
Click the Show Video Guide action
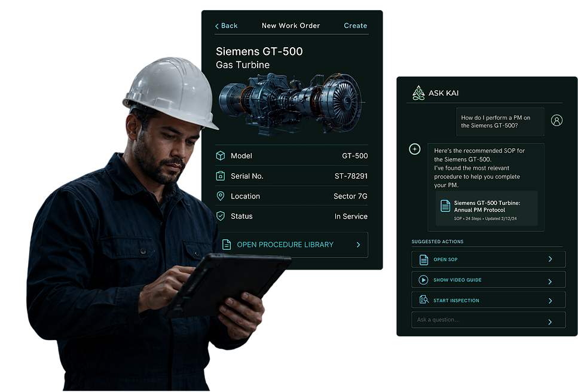pyautogui.click(x=488, y=280)
